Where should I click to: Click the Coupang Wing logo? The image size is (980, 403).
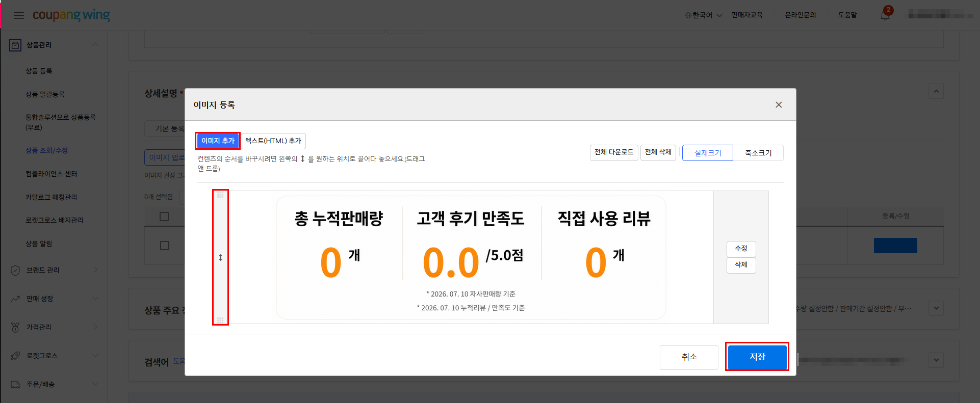pos(71,15)
